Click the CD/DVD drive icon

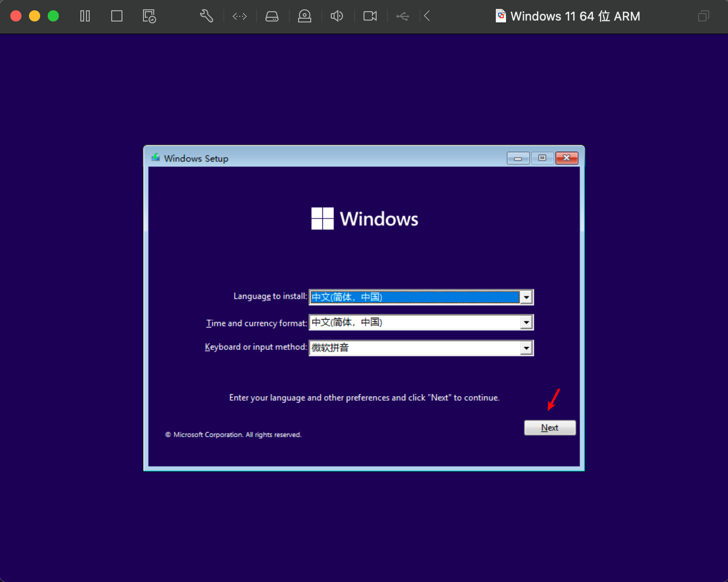305,16
